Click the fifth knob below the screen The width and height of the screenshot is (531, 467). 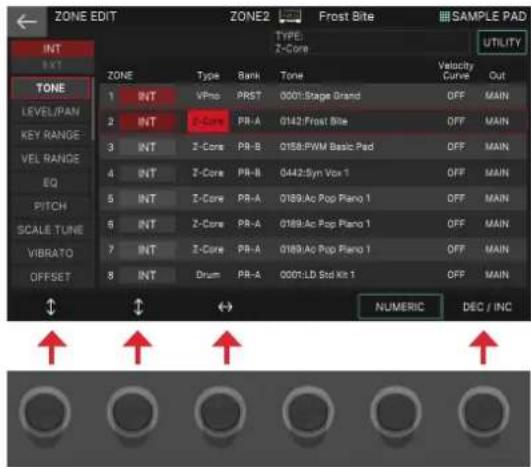point(396,412)
